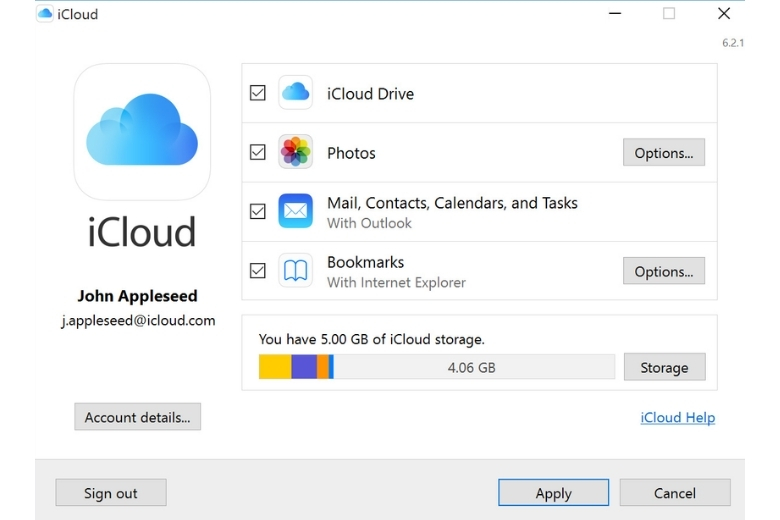Select the j.appleseed@icloud.com email text

point(138,320)
